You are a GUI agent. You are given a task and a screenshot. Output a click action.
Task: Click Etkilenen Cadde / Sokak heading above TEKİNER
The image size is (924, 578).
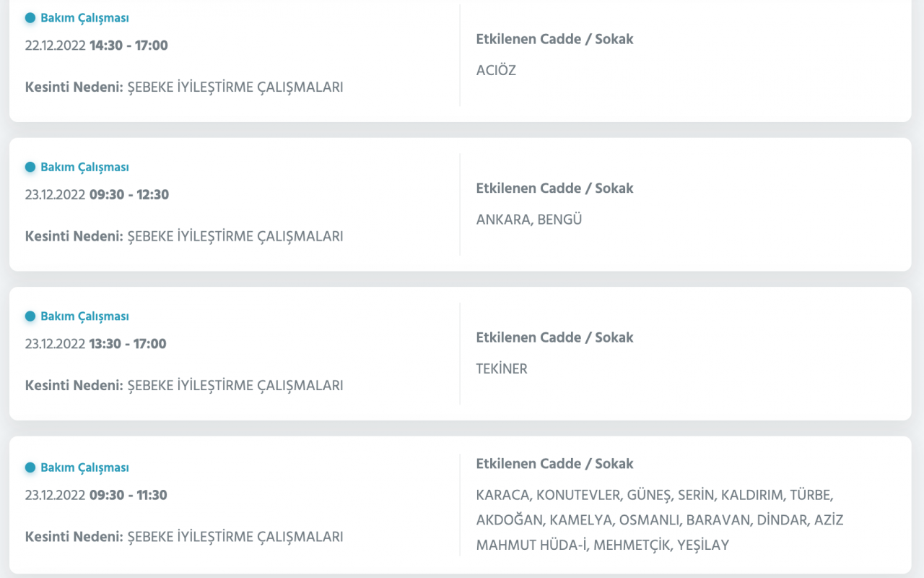tap(554, 337)
